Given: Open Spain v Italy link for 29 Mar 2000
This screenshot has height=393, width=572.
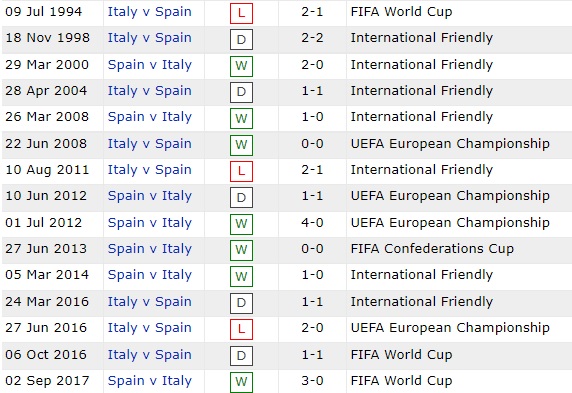Looking at the screenshot, I should [150, 65].
